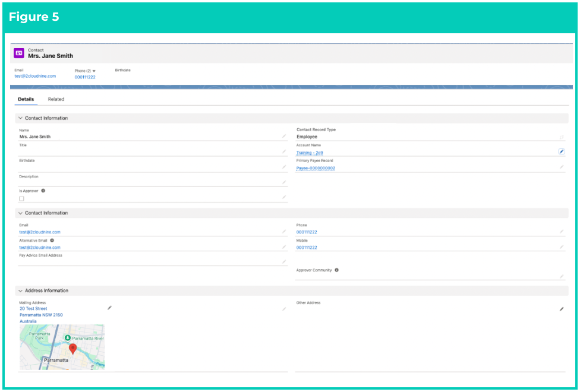Click the Alternative Email info icon
580x392 pixels.
click(52, 241)
